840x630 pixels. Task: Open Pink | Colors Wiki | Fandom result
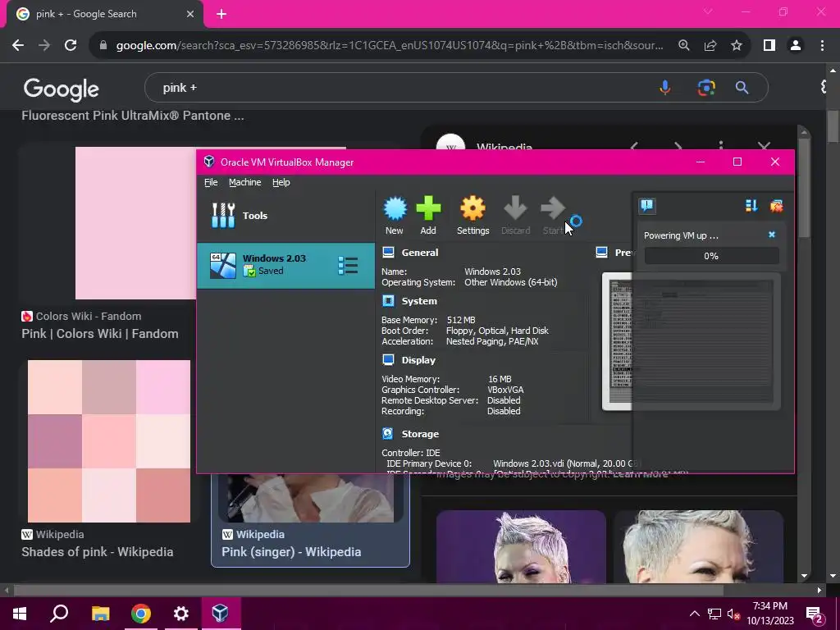pyautogui.click(x=99, y=334)
